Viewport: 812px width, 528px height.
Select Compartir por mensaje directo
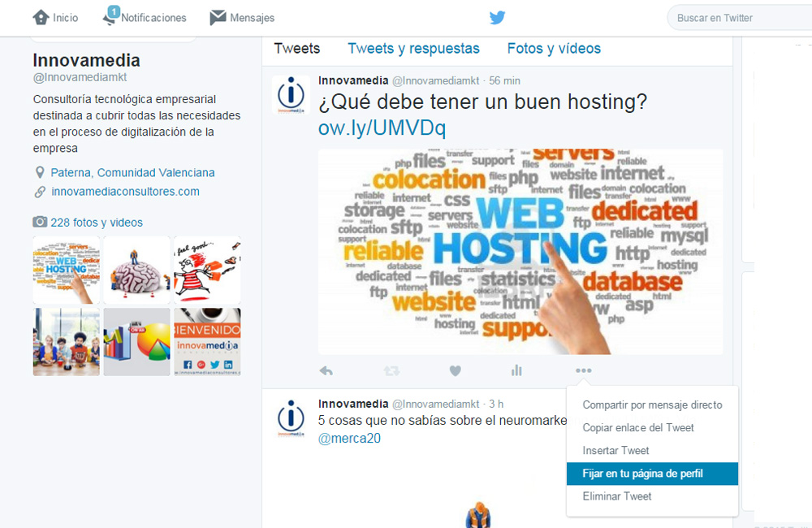652,405
